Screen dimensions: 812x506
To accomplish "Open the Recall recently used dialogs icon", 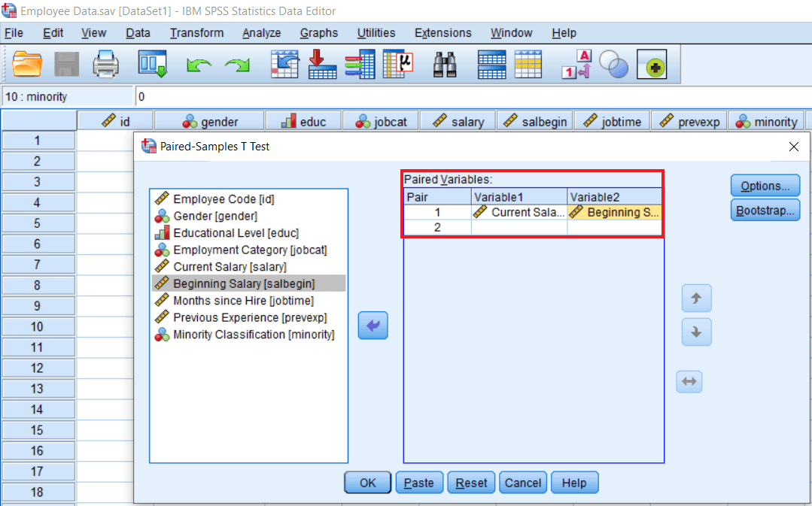I will coord(153,65).
